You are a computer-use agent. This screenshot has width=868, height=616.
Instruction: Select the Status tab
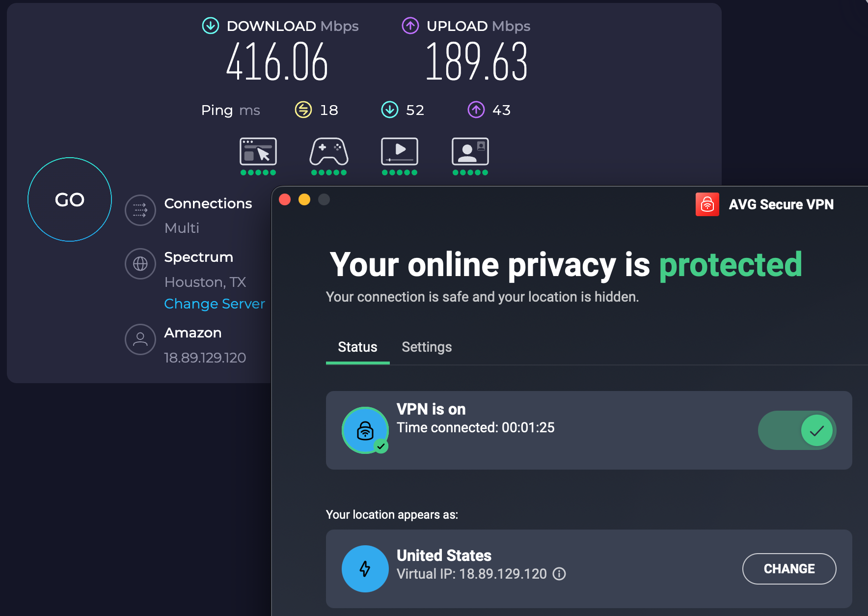357,347
